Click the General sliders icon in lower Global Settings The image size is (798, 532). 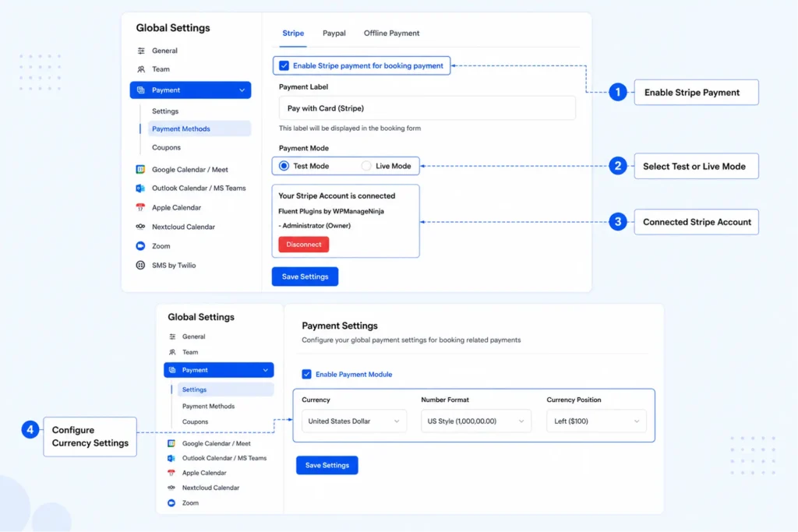pyautogui.click(x=172, y=336)
